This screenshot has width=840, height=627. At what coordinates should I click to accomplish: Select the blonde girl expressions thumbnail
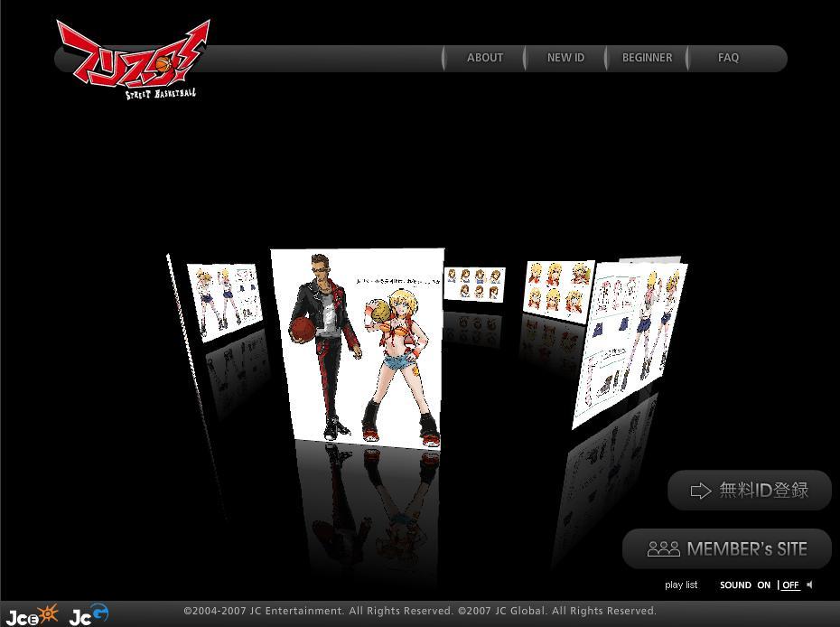pos(557,291)
